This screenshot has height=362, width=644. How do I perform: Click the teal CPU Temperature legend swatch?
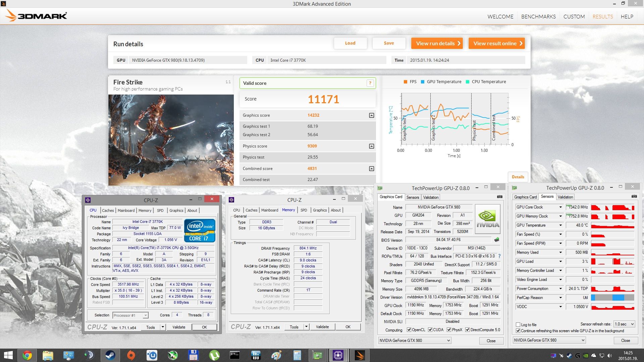pyautogui.click(x=468, y=82)
